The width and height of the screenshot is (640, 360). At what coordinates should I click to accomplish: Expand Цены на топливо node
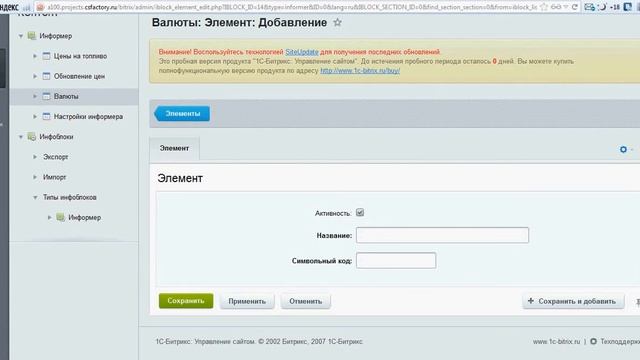pos(35,56)
